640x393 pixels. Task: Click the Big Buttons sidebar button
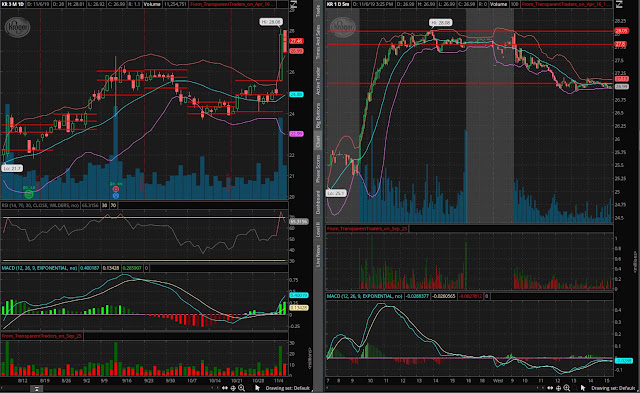pyautogui.click(x=318, y=115)
